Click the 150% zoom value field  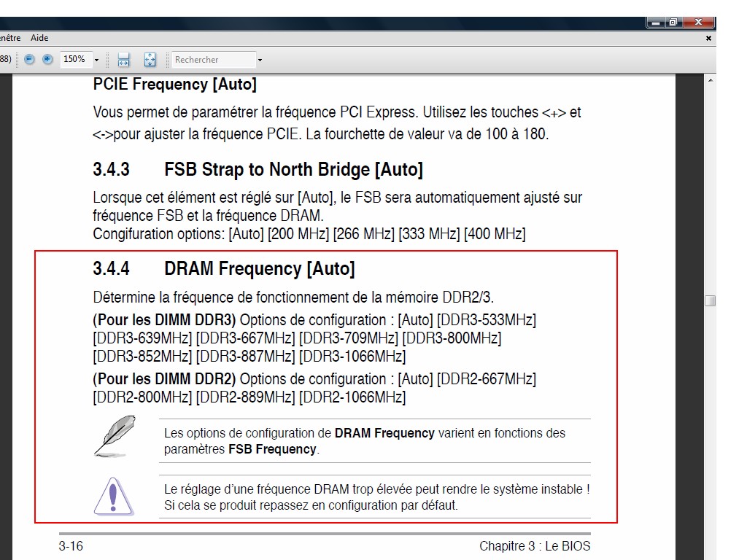coord(74,60)
